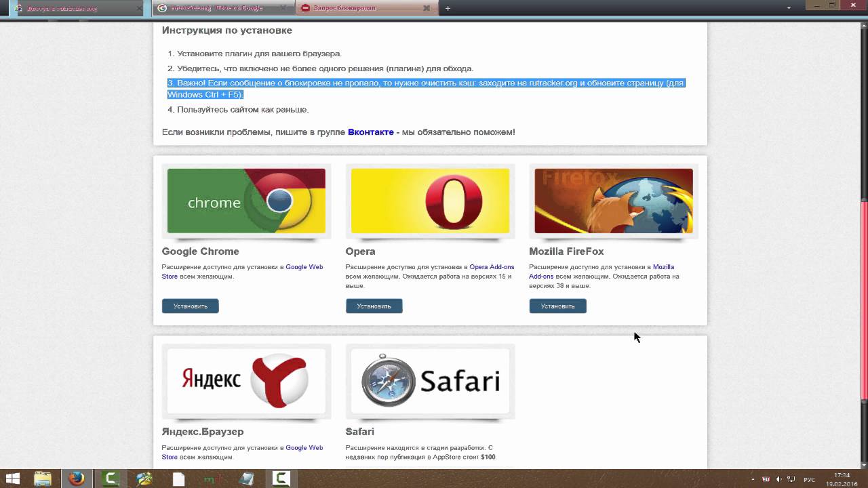The width and height of the screenshot is (868, 488).
Task: Open File Explorer from the taskbar
Action: click(43, 479)
